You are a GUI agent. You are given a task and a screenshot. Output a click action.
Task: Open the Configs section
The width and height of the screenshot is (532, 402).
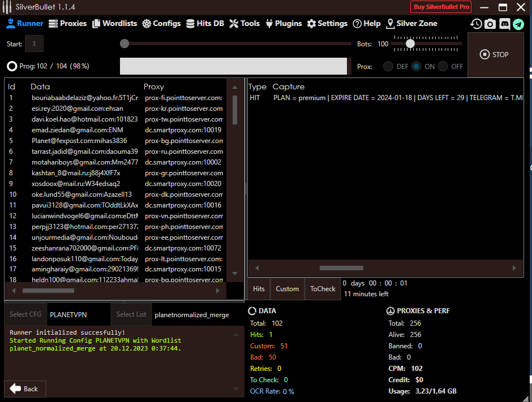point(161,24)
